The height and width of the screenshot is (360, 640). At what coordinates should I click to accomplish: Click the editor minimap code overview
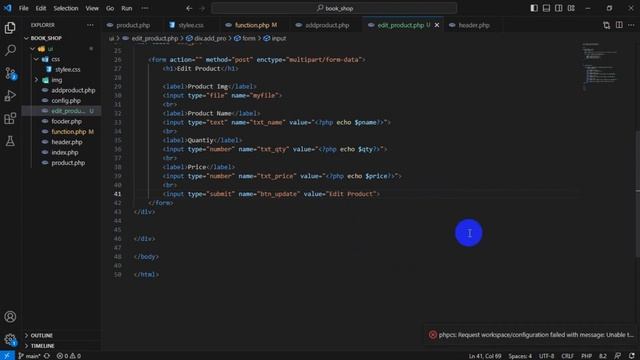[x=600, y=67]
